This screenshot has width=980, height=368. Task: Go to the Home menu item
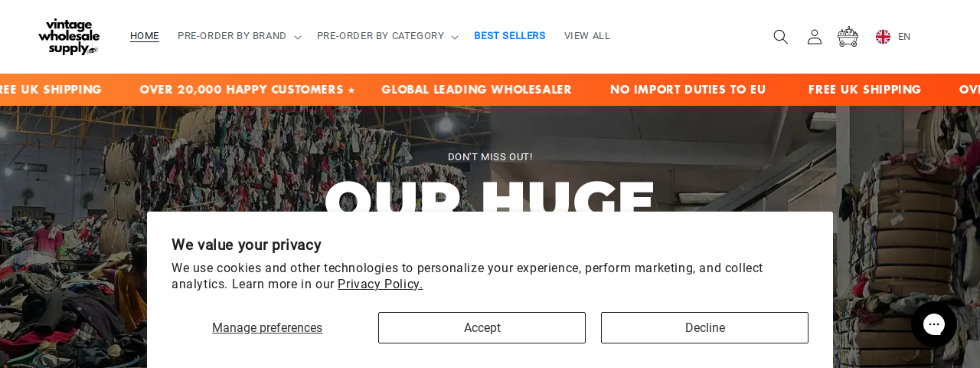(145, 36)
